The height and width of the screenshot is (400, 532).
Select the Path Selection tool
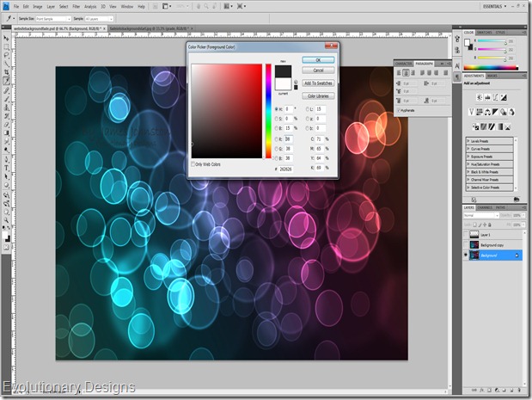[6, 176]
